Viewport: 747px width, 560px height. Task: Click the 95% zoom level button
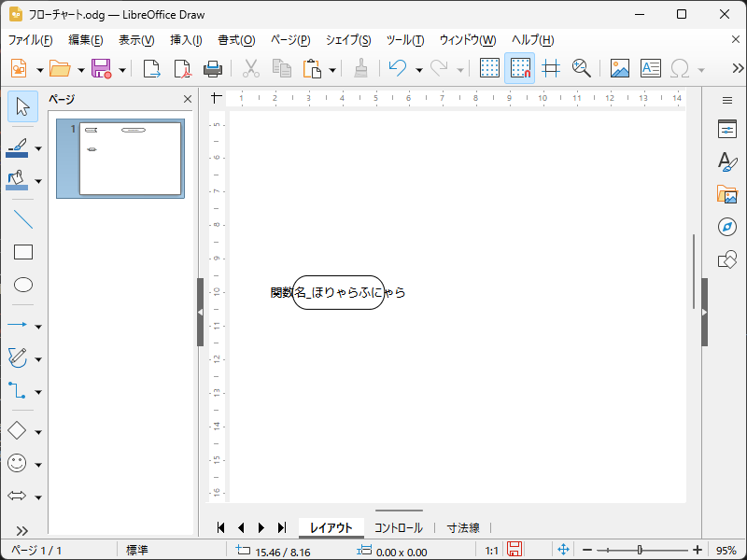coord(726,551)
